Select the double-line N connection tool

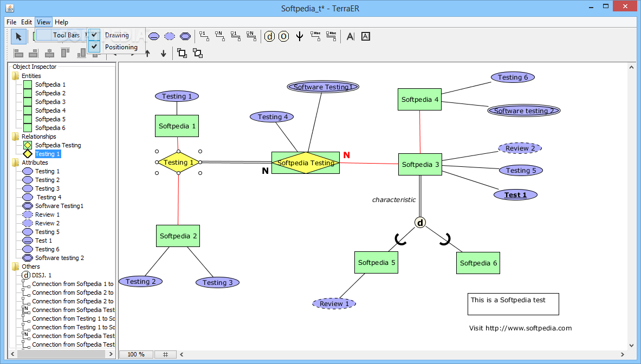pos(251,36)
